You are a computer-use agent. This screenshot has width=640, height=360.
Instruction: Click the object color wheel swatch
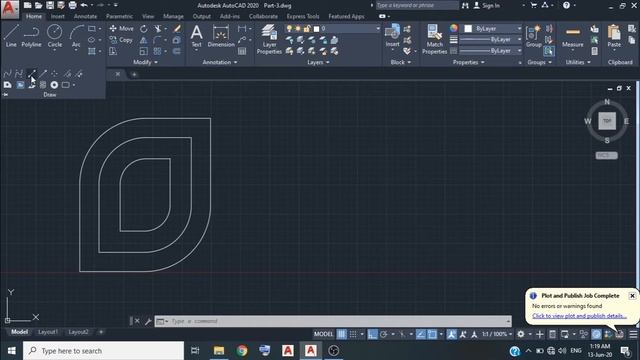tap(453, 28)
